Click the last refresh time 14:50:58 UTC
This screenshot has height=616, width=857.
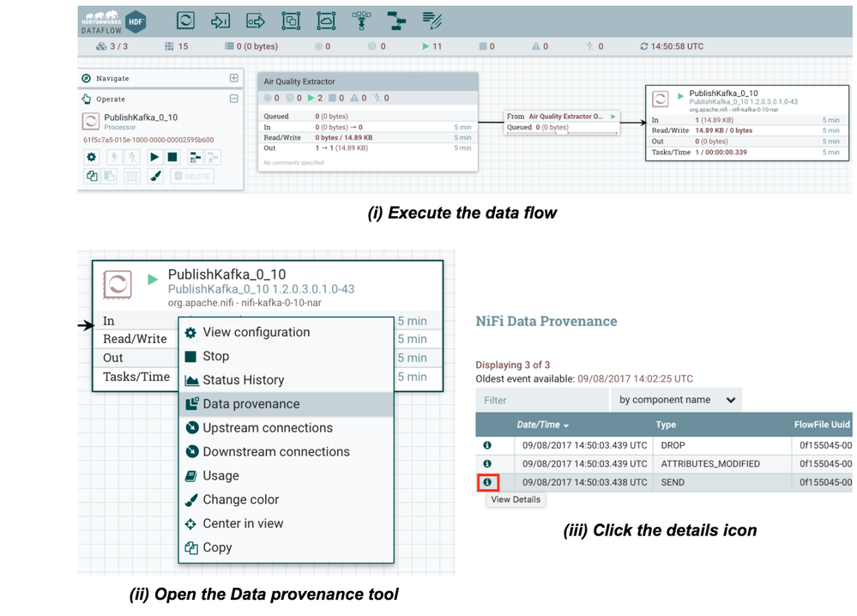click(x=672, y=46)
